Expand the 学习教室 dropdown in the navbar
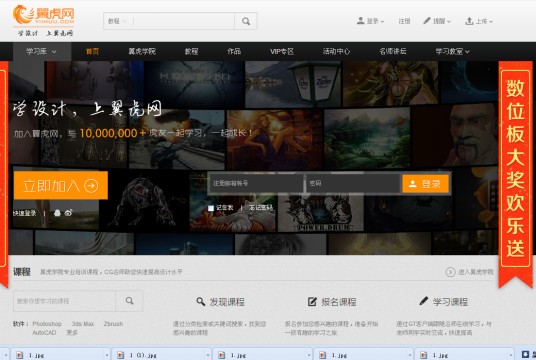Viewport: 536px width, 360px height. [x=452, y=51]
